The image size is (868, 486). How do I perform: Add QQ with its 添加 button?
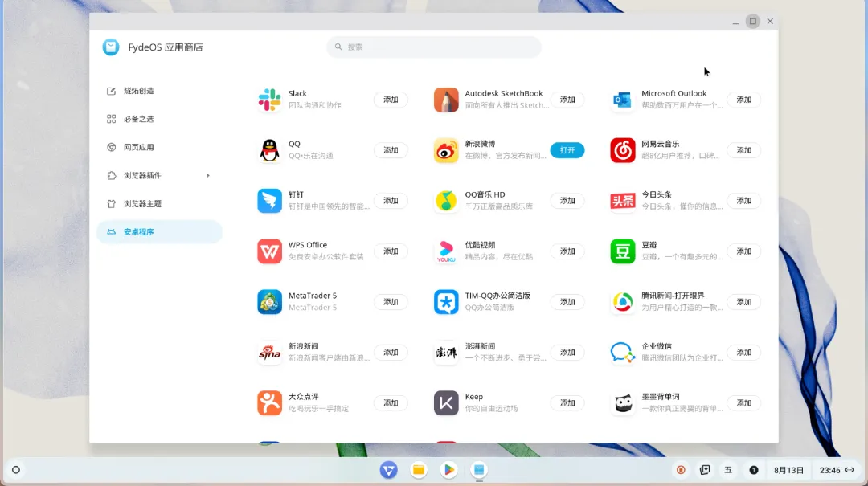391,150
